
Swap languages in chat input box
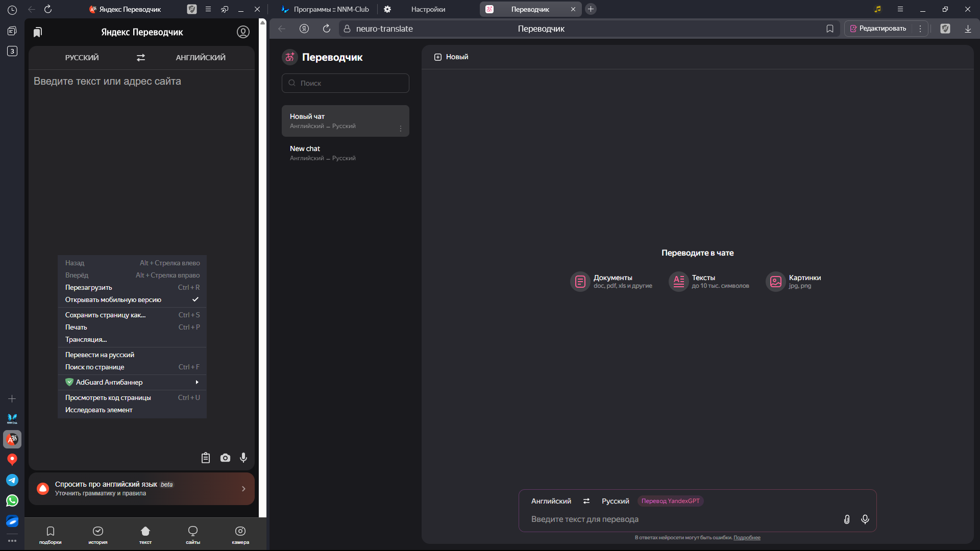point(586,501)
